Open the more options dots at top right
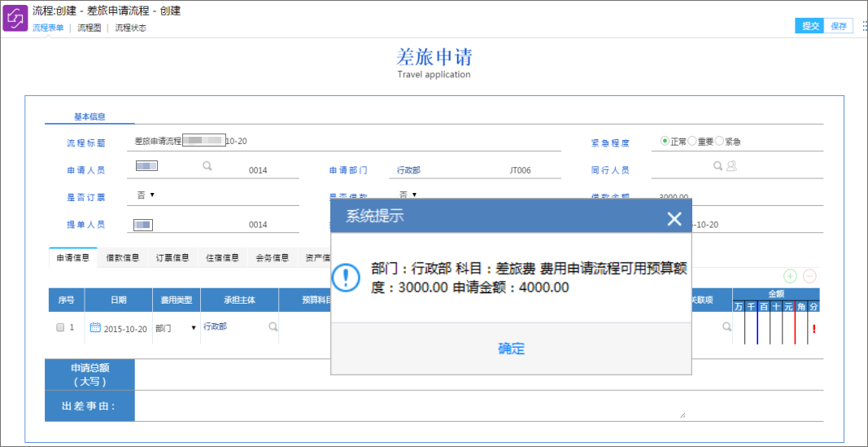This screenshot has width=868, height=447. click(x=866, y=25)
